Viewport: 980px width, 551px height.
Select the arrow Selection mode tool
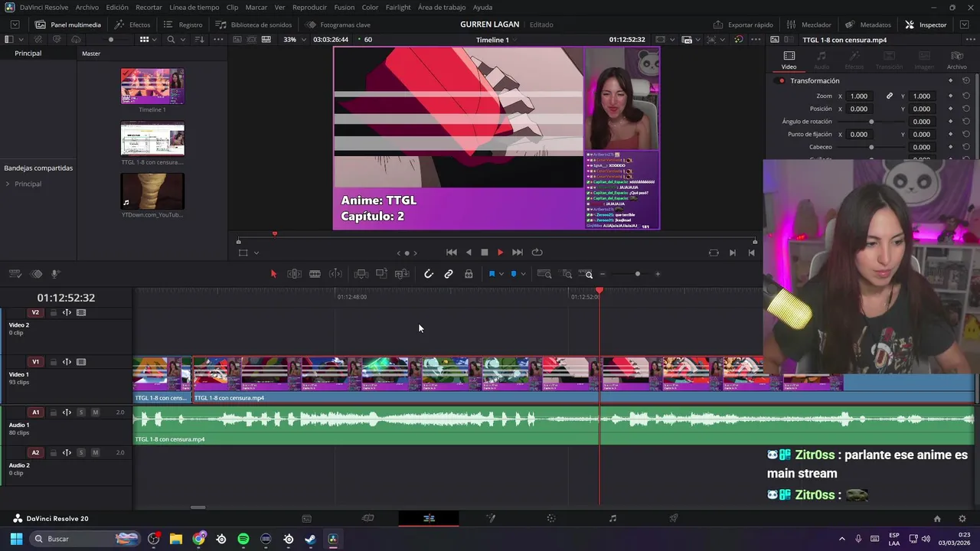click(273, 274)
